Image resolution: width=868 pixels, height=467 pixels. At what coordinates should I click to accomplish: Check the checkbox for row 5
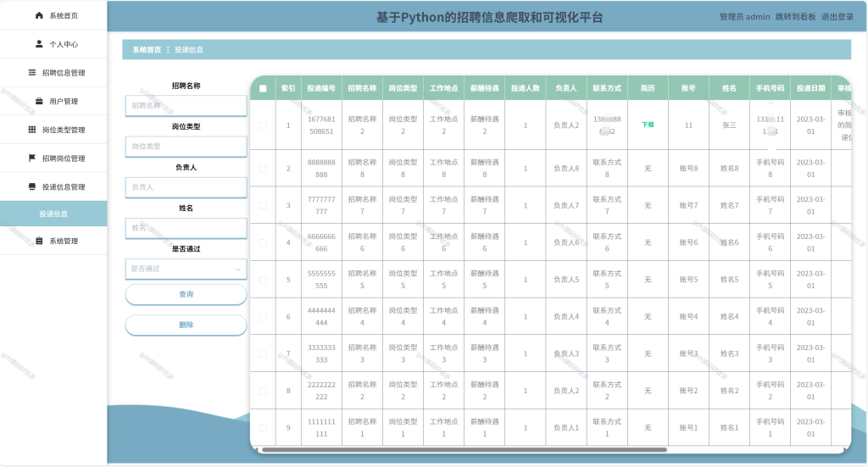coord(263,280)
